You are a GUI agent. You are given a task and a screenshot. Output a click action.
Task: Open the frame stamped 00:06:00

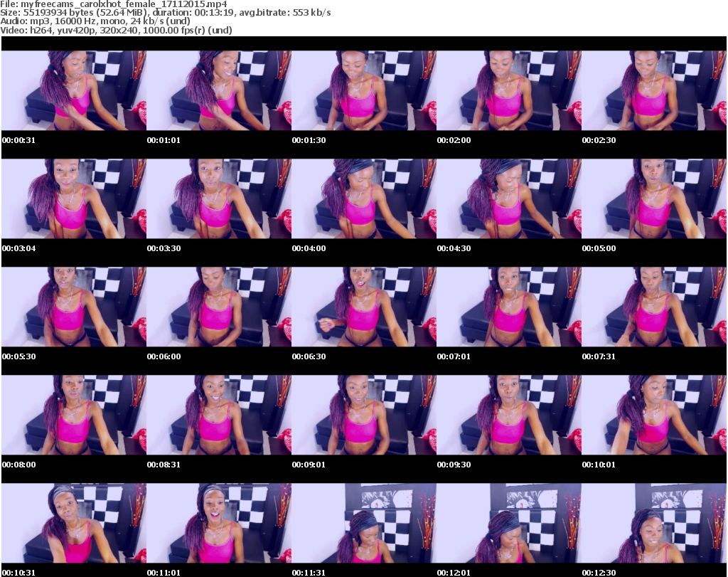click(x=219, y=307)
